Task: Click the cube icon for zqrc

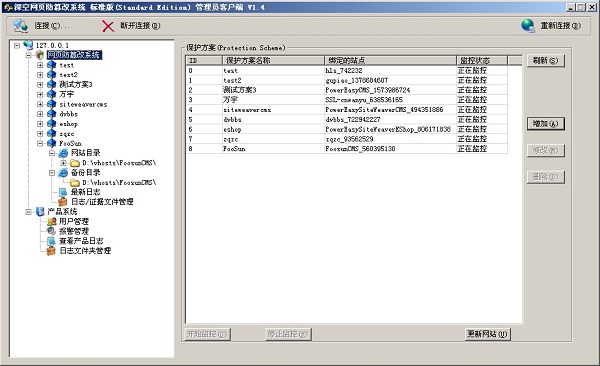Action: coord(51,134)
